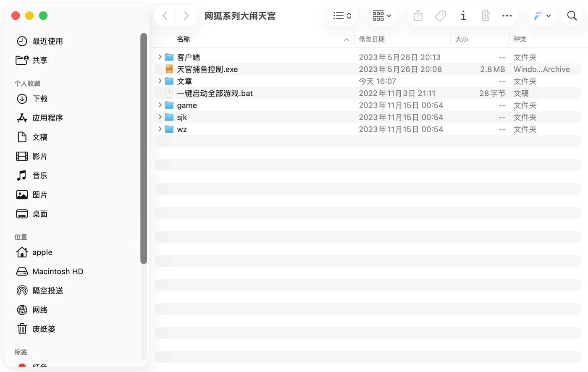Click the tag icon to edit tags
Screen dimensions: 588x372
440,16
